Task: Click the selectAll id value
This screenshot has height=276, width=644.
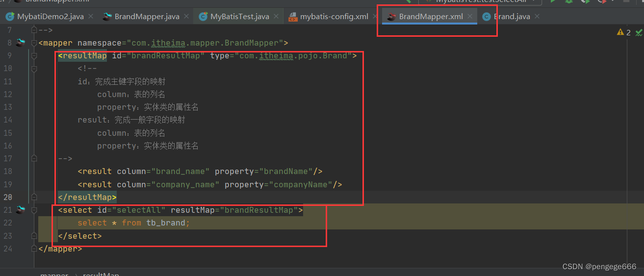Action: (x=139, y=210)
